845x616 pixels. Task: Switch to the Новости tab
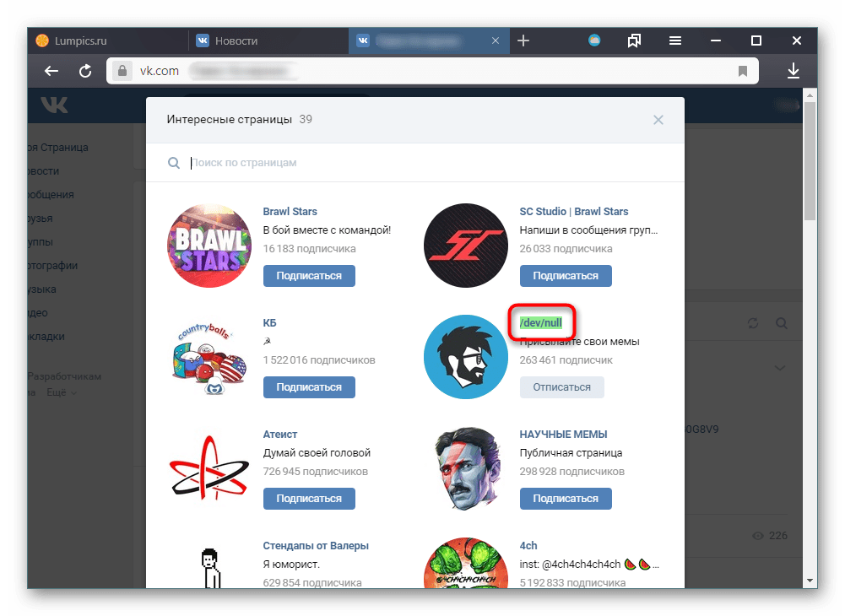[x=268, y=41]
